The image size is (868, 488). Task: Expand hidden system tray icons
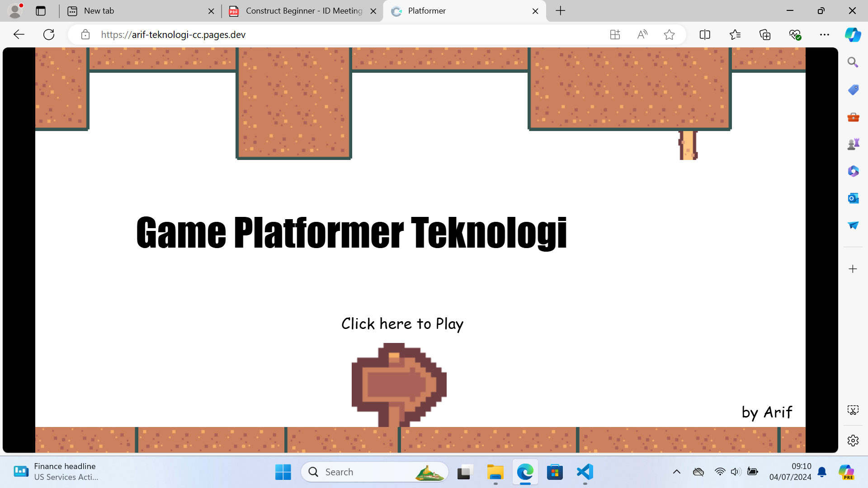click(x=677, y=472)
